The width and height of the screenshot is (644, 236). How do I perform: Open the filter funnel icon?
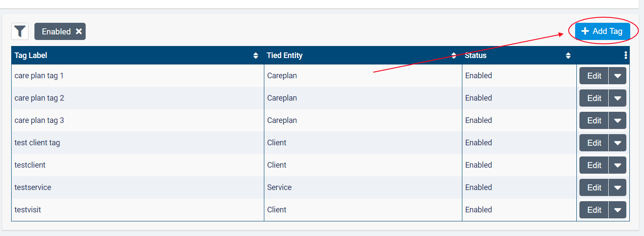click(x=20, y=31)
